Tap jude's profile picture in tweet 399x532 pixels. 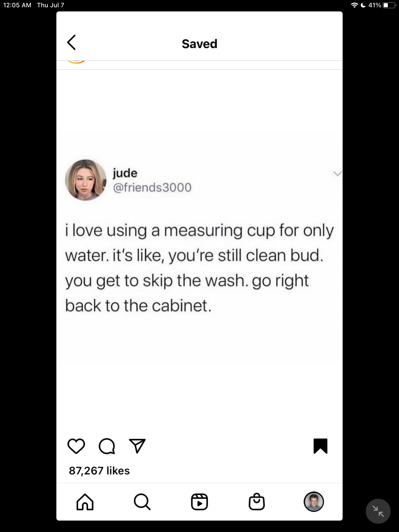86,180
